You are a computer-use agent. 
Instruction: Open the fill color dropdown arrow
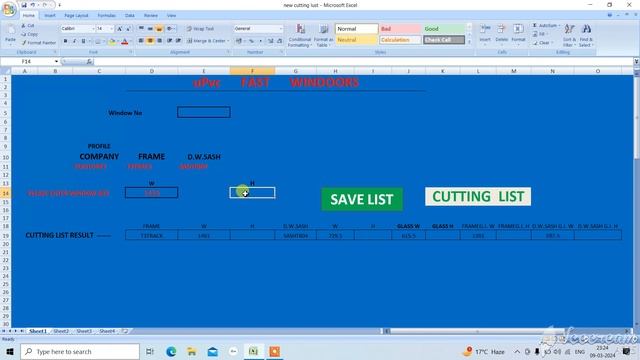118,41
